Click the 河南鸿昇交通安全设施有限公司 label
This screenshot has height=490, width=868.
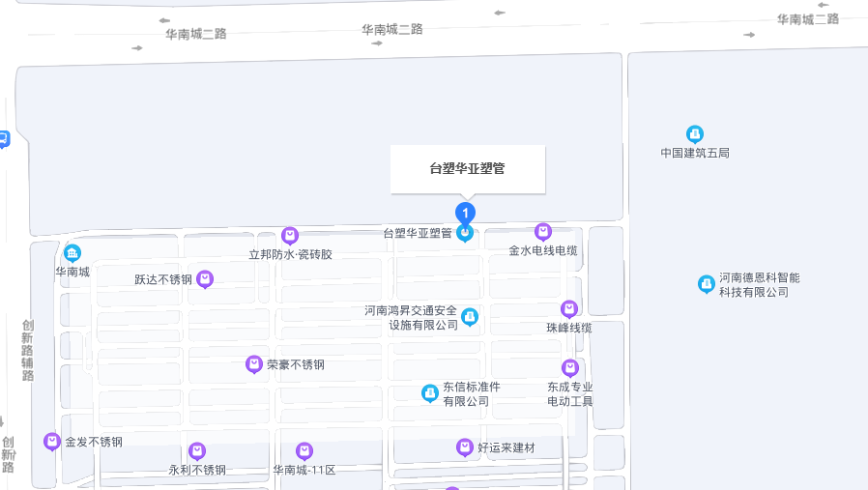[412, 318]
